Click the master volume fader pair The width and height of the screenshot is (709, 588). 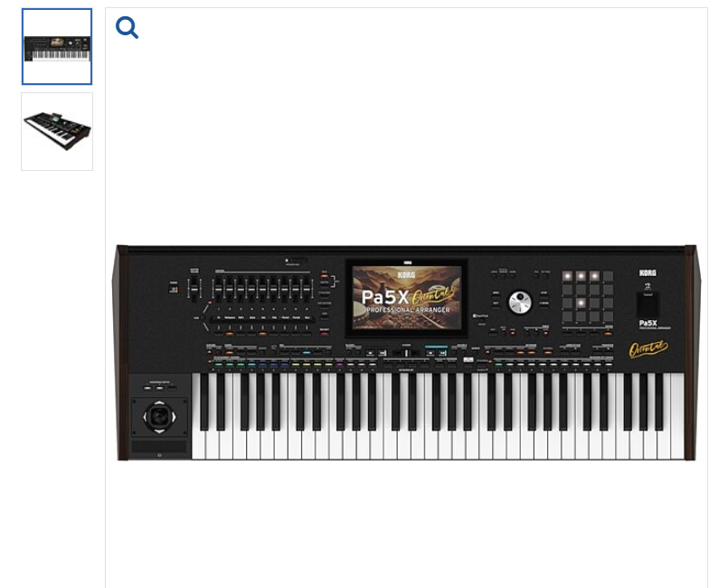(194, 288)
